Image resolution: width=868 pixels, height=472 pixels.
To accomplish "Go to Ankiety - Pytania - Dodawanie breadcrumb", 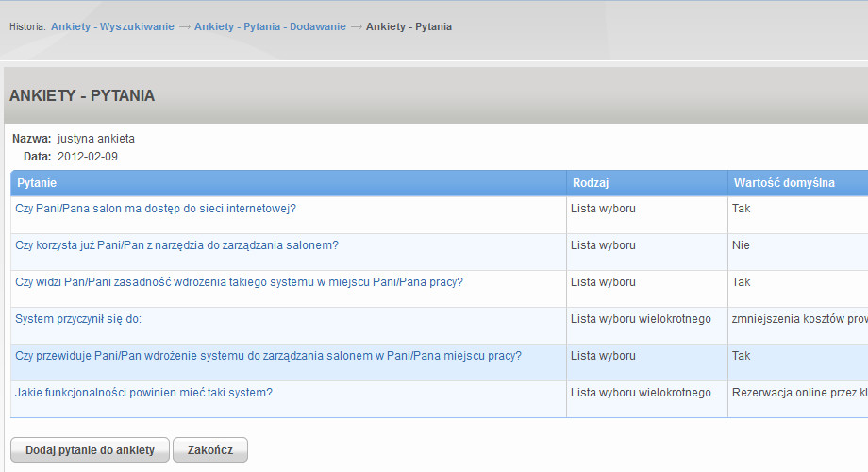I will pyautogui.click(x=270, y=26).
